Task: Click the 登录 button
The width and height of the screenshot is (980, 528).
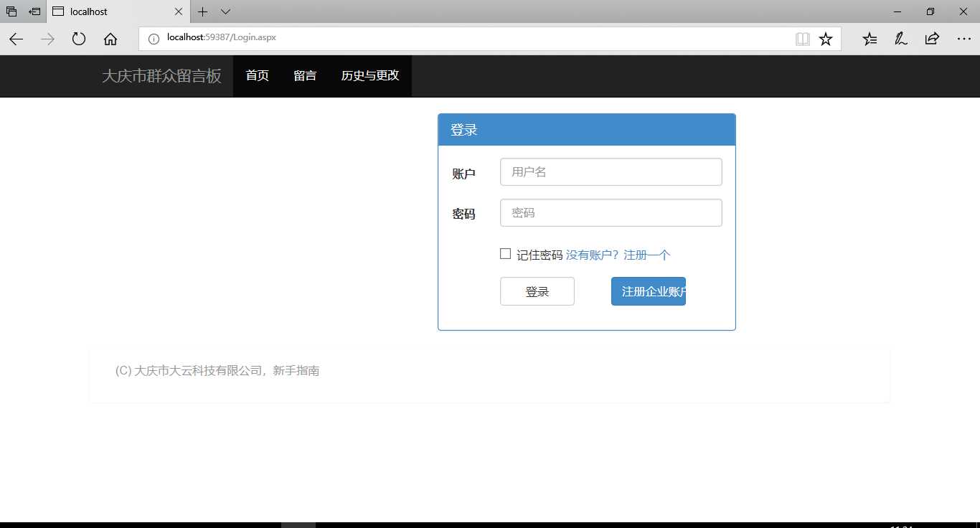Action: 537,291
